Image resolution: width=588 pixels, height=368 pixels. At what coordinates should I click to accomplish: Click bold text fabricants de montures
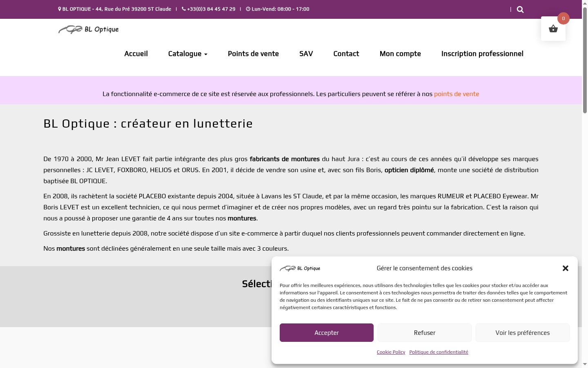pyautogui.click(x=285, y=159)
